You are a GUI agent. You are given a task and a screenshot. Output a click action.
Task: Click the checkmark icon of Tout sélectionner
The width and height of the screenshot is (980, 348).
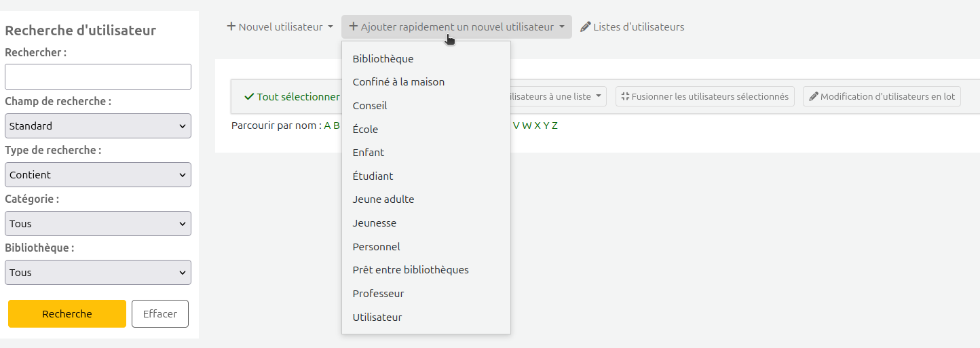[249, 97]
